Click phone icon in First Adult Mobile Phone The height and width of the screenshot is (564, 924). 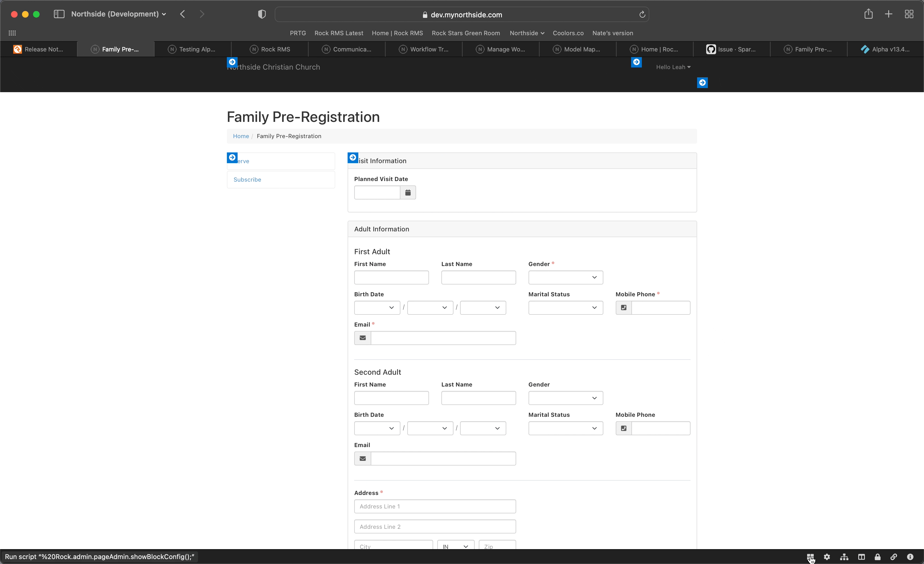(624, 308)
